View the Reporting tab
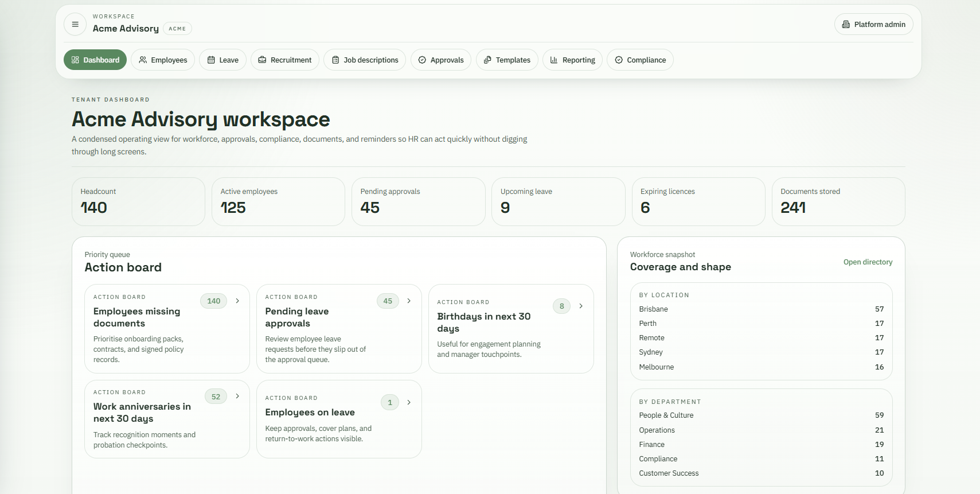The height and width of the screenshot is (494, 980). point(572,60)
